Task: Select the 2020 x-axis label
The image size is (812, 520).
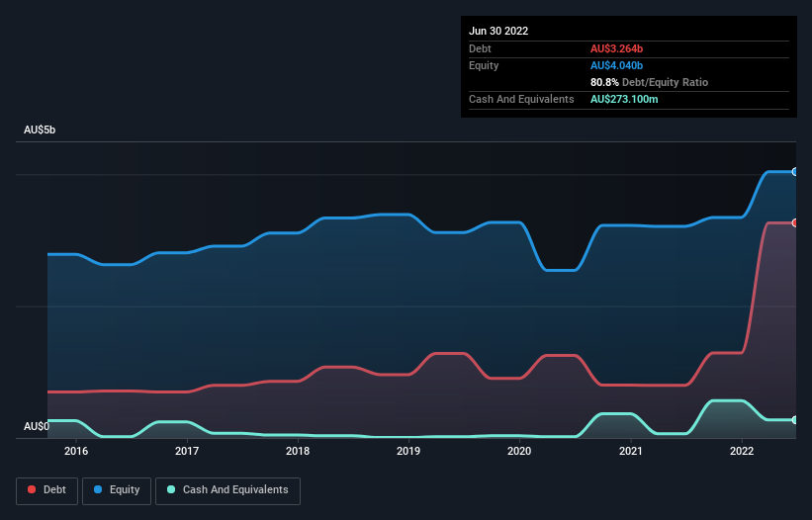Action: [x=519, y=451]
